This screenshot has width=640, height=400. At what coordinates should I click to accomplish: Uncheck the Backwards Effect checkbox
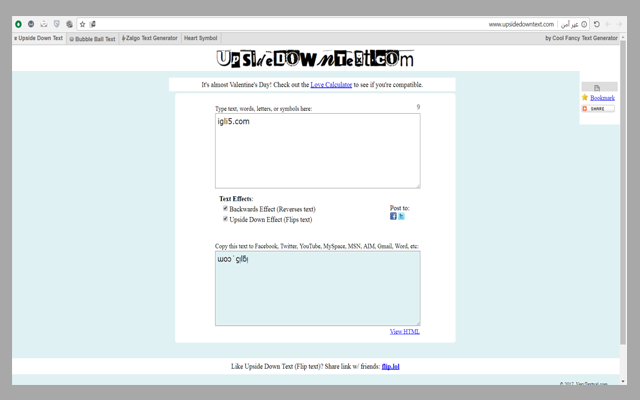[225, 209]
